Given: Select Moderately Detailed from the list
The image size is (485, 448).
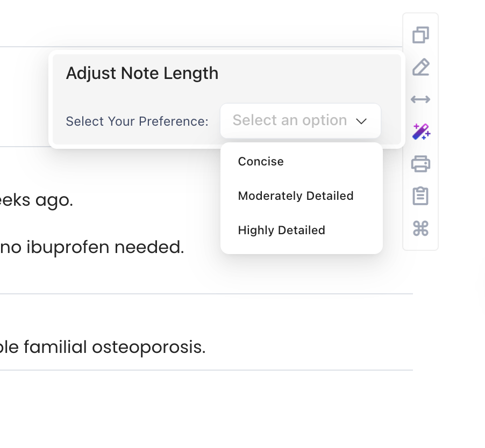Looking at the screenshot, I should (x=296, y=196).
